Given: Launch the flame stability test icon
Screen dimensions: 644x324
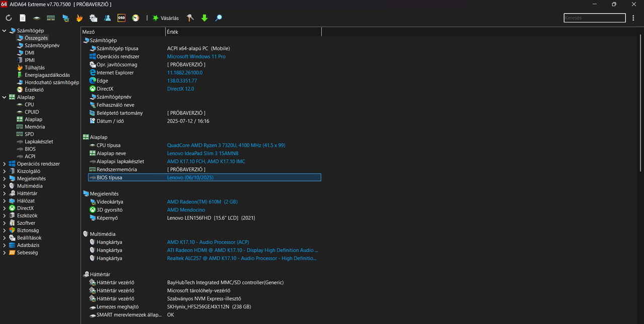Looking at the screenshot, I should pos(79,18).
